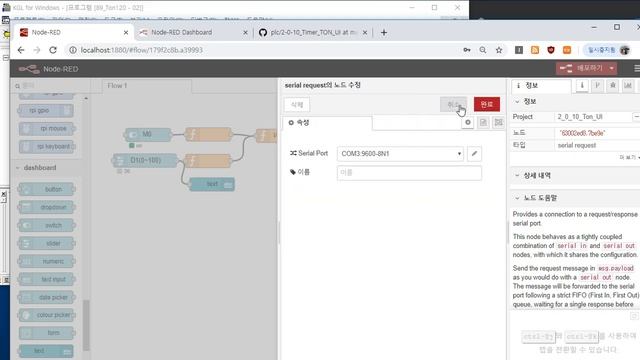Click the 'serial request' type value
Viewport: 640px width, 360px height.
577,145
